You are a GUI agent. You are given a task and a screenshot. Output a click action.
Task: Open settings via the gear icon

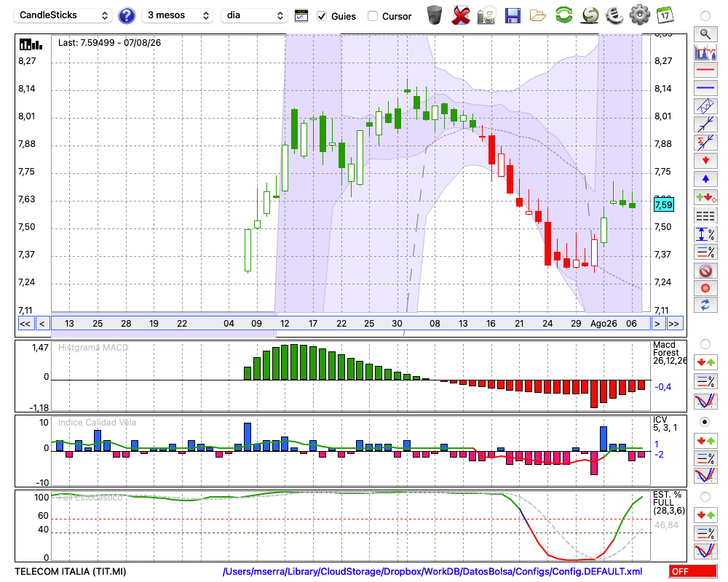[639, 15]
